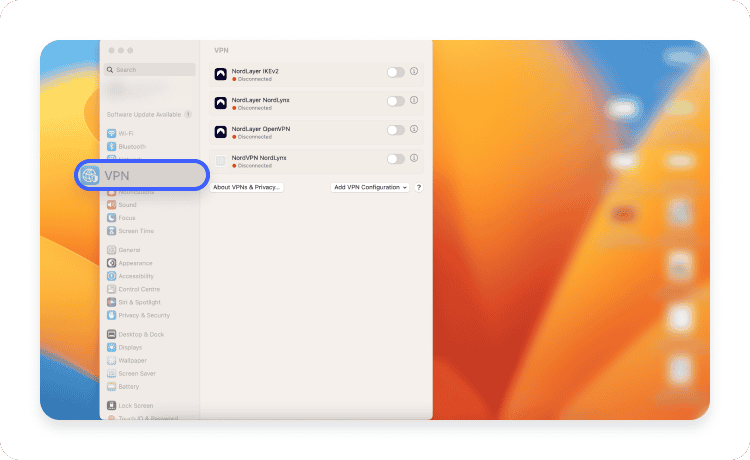Image resolution: width=750 pixels, height=460 pixels.
Task: Click in the sidebar Search field
Action: [x=150, y=69]
